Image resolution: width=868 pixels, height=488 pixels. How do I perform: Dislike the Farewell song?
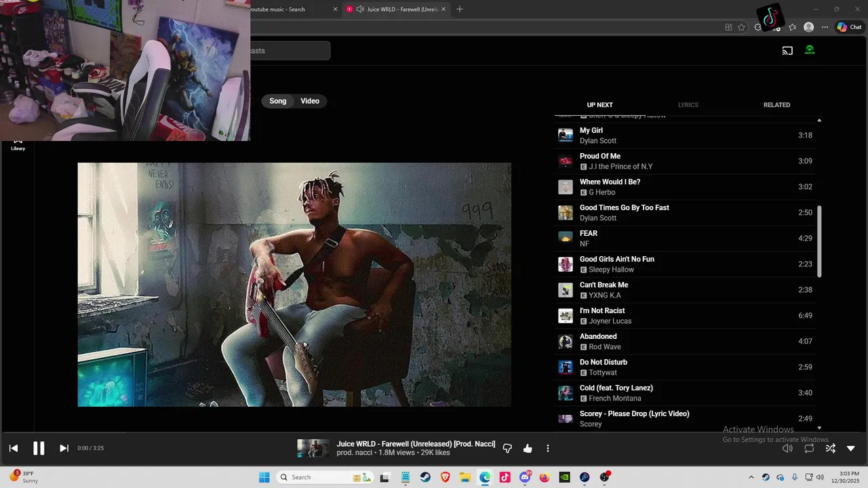click(507, 448)
